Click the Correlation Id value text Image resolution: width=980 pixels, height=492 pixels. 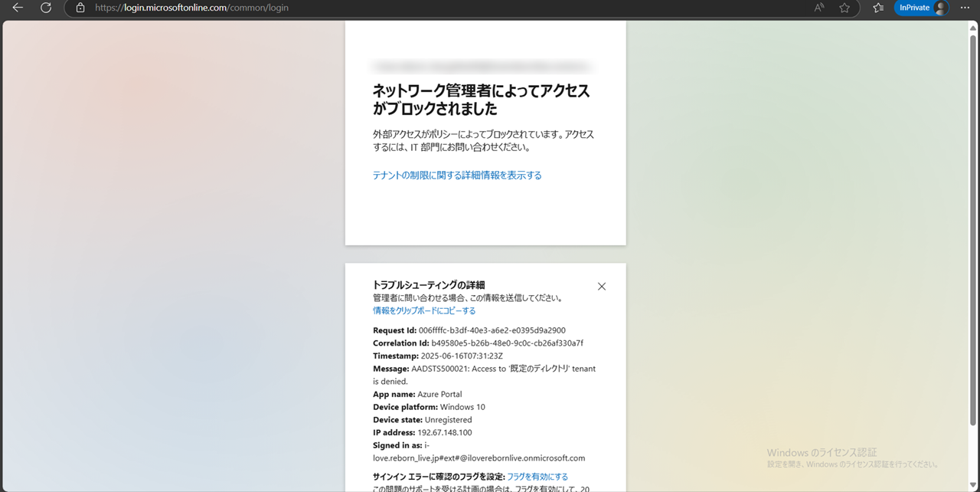coord(507,343)
